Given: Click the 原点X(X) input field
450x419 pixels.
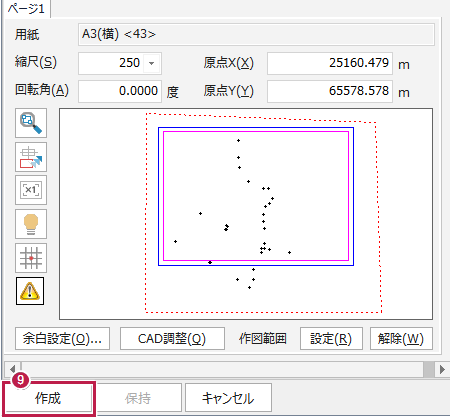Looking at the screenshot, I should pyautogui.click(x=330, y=63).
